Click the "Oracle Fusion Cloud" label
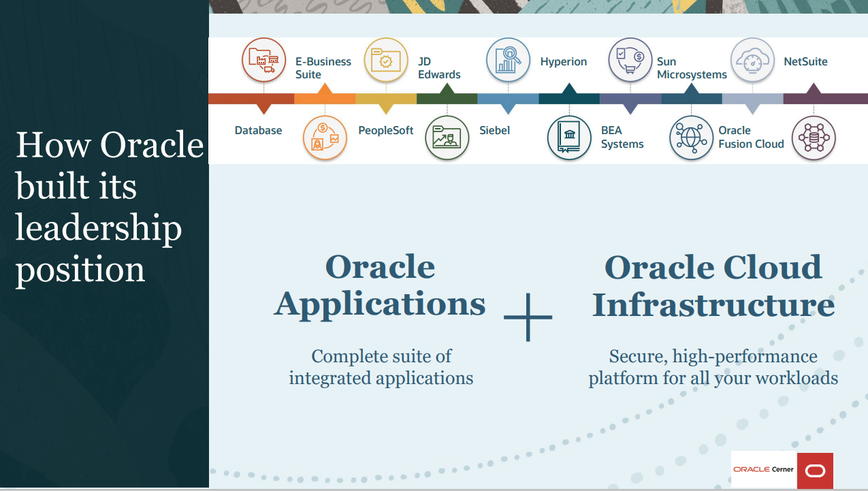 tap(751, 137)
